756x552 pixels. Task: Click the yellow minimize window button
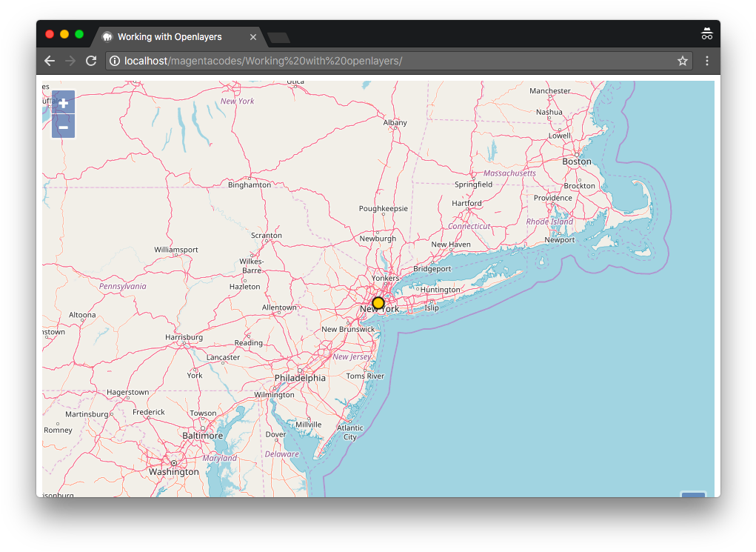[x=64, y=34]
